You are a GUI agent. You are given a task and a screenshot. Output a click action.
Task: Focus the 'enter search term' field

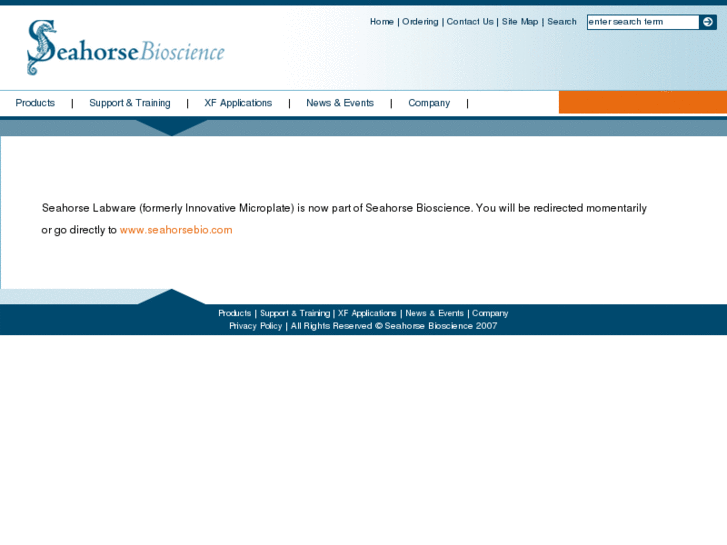(643, 22)
